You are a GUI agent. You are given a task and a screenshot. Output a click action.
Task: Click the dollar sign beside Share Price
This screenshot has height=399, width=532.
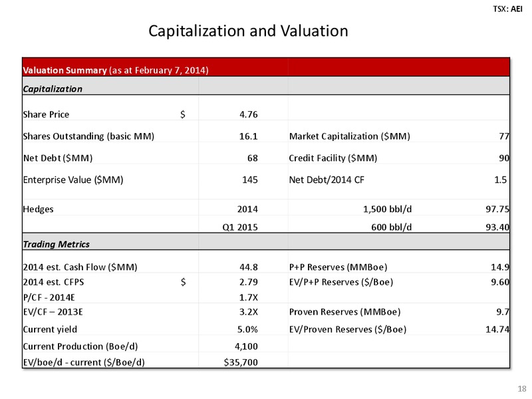pyautogui.click(x=183, y=114)
